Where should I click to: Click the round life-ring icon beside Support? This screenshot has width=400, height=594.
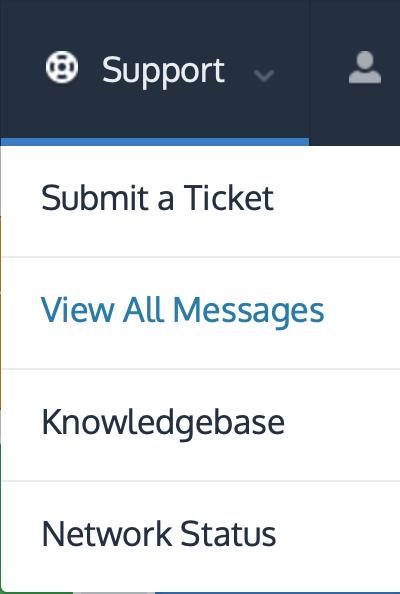(x=62, y=67)
